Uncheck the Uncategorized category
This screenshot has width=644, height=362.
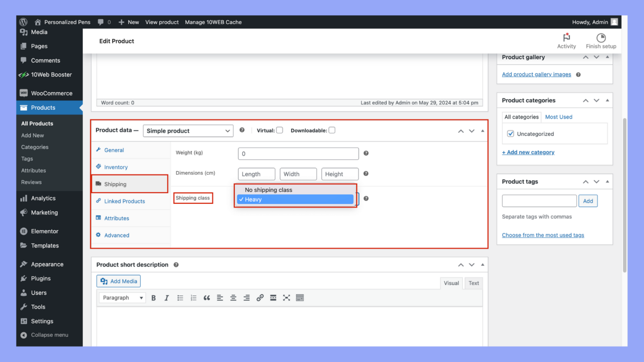pos(510,134)
